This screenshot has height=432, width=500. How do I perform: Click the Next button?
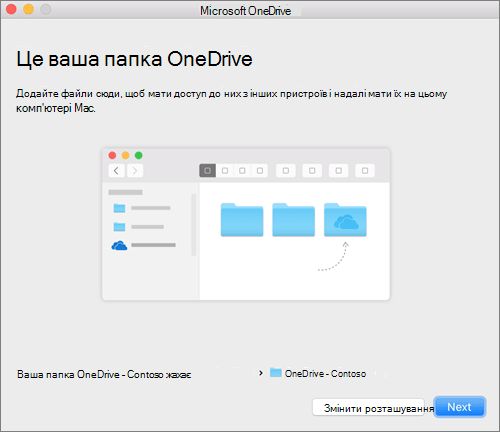click(x=460, y=407)
